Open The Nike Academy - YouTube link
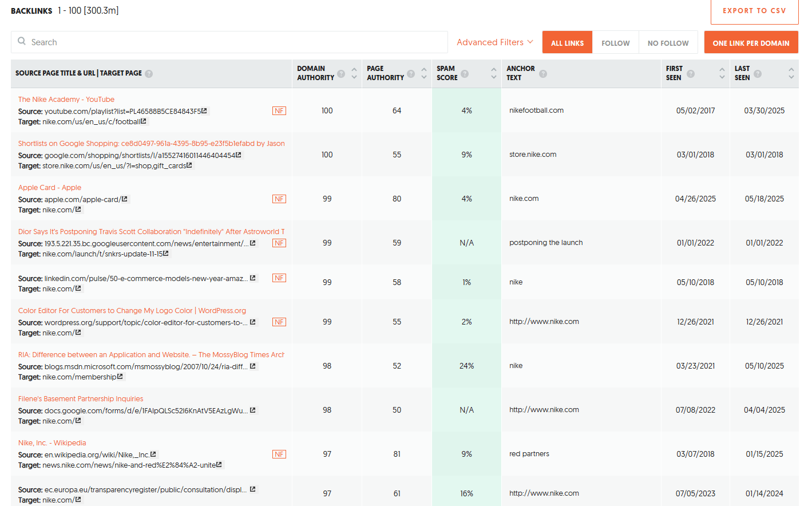The width and height of the screenshot is (812, 506). point(66,100)
